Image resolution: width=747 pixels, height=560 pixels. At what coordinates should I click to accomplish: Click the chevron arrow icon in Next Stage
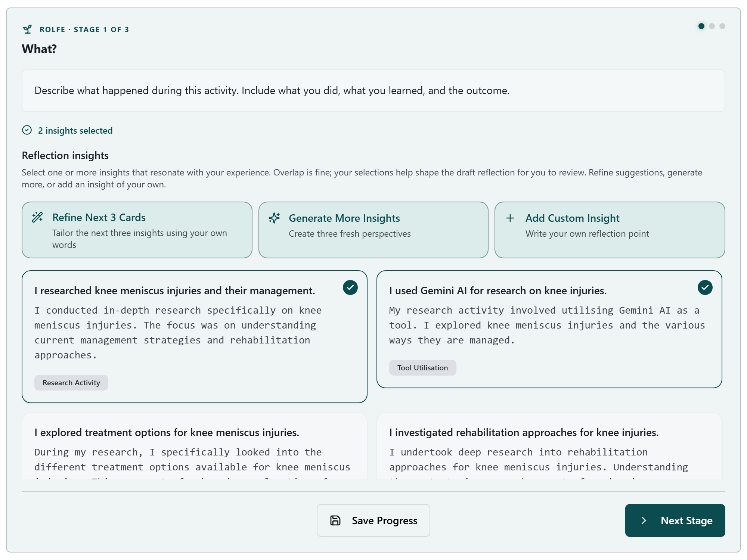pos(644,520)
